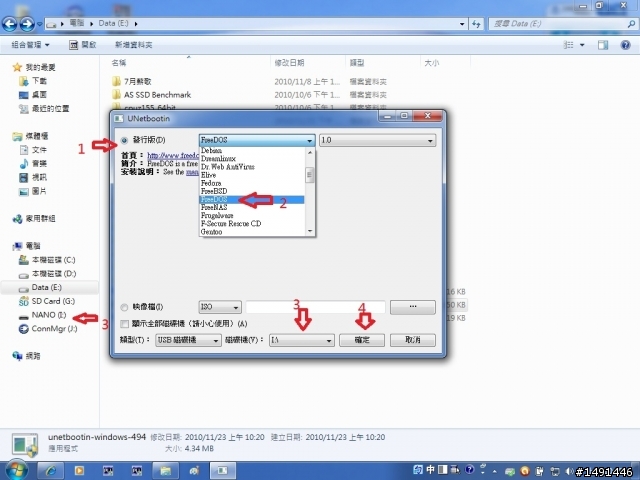Tick the show all drives checkbox
640x480 pixels.
124,324
